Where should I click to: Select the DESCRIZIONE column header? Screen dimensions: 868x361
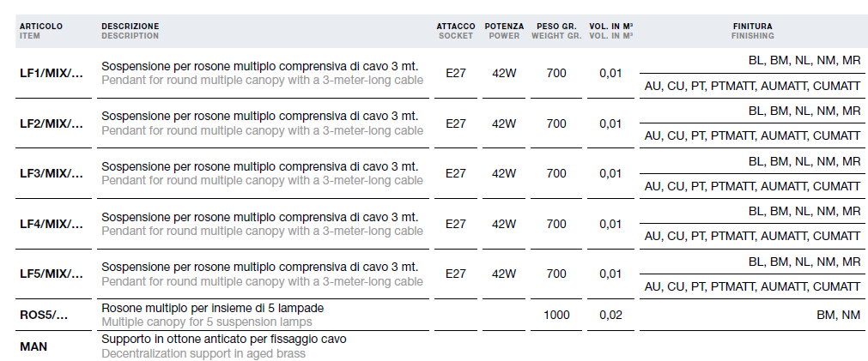(131, 31)
